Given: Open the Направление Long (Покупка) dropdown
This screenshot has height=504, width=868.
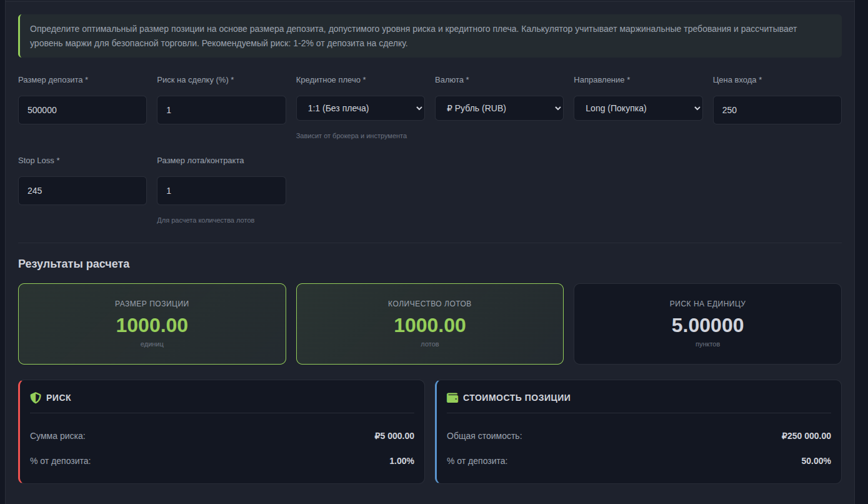Looking at the screenshot, I should [x=637, y=108].
